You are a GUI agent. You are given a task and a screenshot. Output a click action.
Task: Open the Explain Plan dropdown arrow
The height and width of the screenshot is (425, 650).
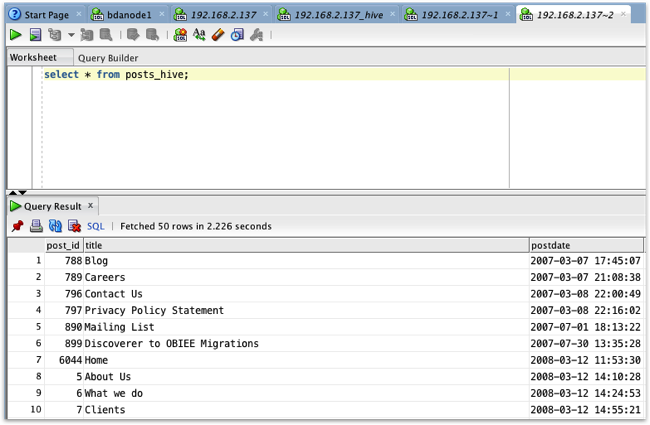click(71, 35)
